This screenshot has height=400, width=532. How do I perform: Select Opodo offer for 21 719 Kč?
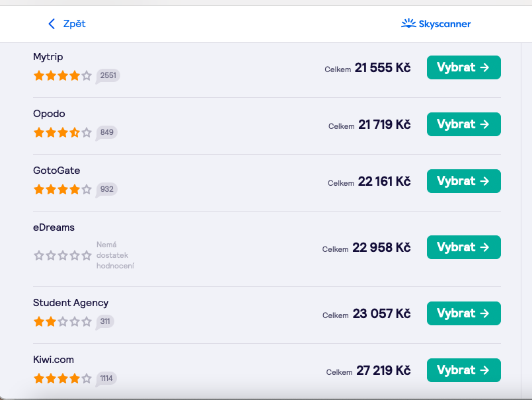pyautogui.click(x=464, y=124)
